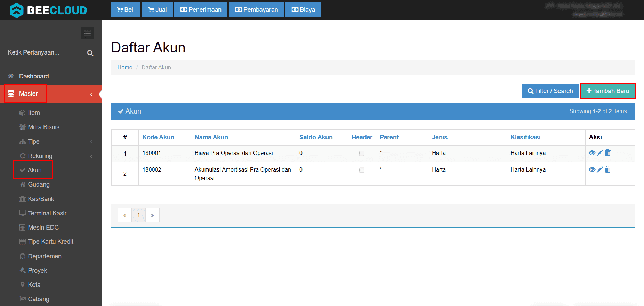Select Kas/Bank in the sidebar
Viewport: 644px width, 306px height.
41,199
